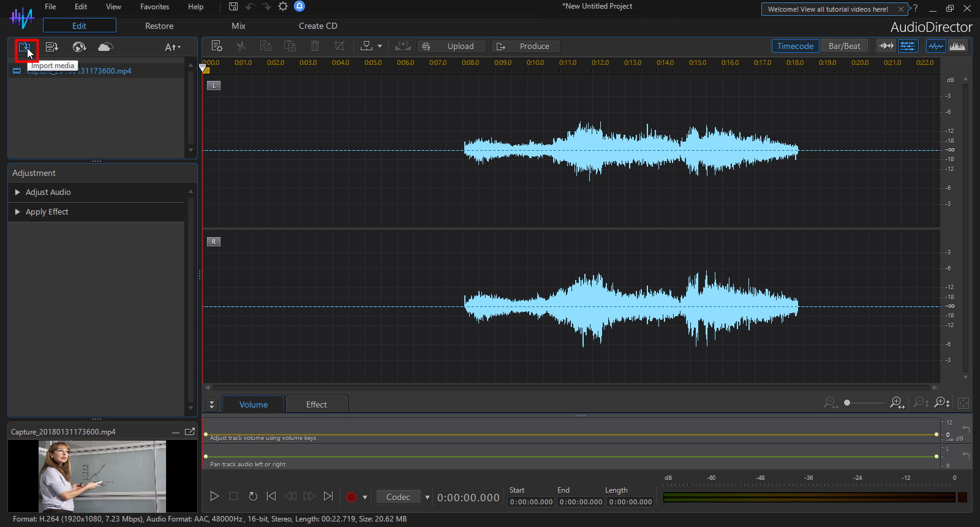Open download from DirectorZone web icon
This screenshot has width=980, height=527.
[79, 47]
